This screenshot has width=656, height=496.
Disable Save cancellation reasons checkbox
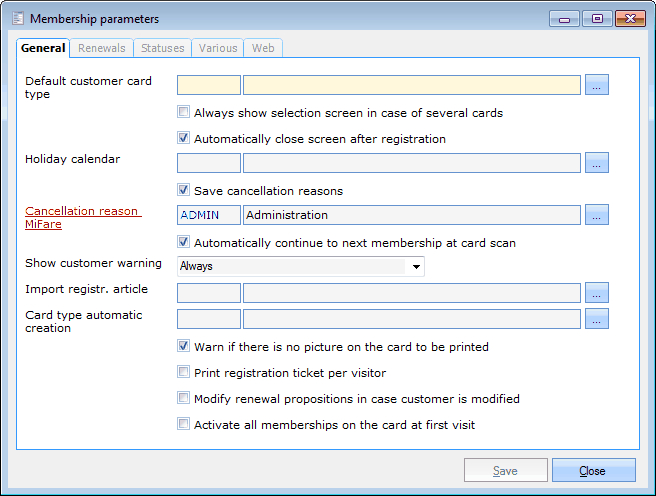click(183, 190)
